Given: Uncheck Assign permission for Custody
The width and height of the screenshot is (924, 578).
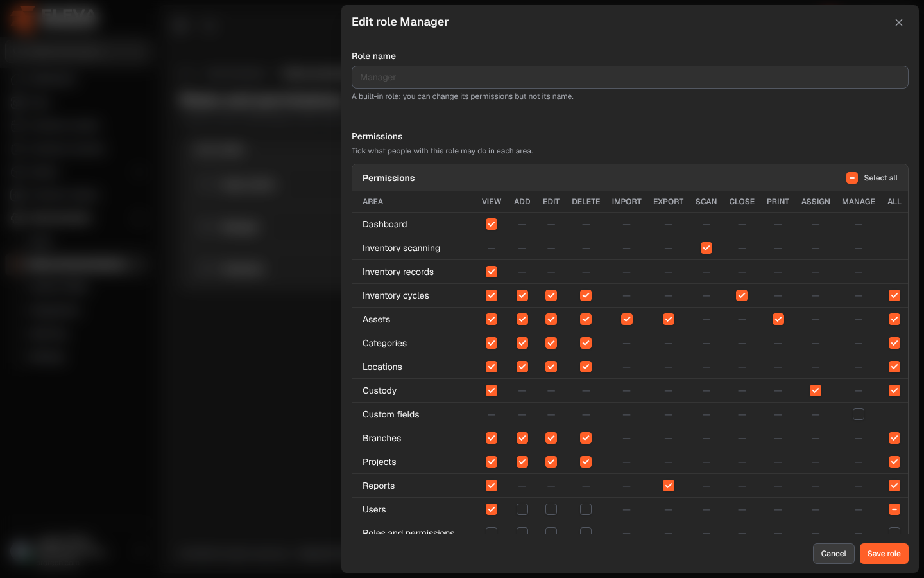Looking at the screenshot, I should [816, 390].
